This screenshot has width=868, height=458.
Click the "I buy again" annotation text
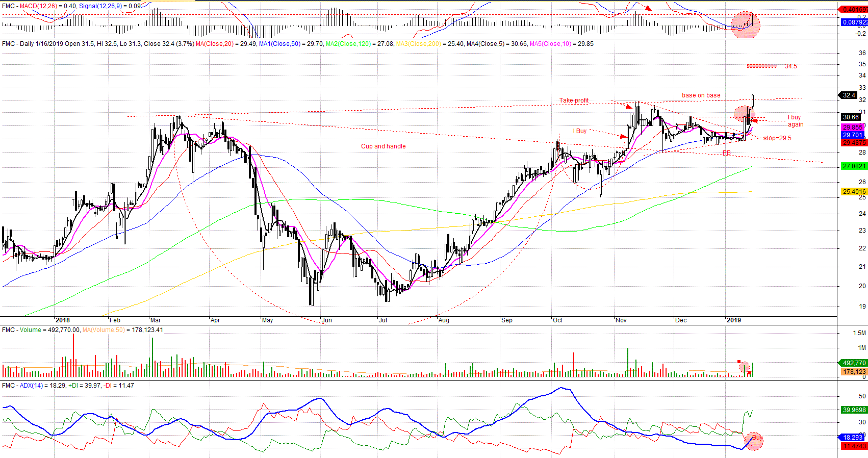(x=795, y=121)
